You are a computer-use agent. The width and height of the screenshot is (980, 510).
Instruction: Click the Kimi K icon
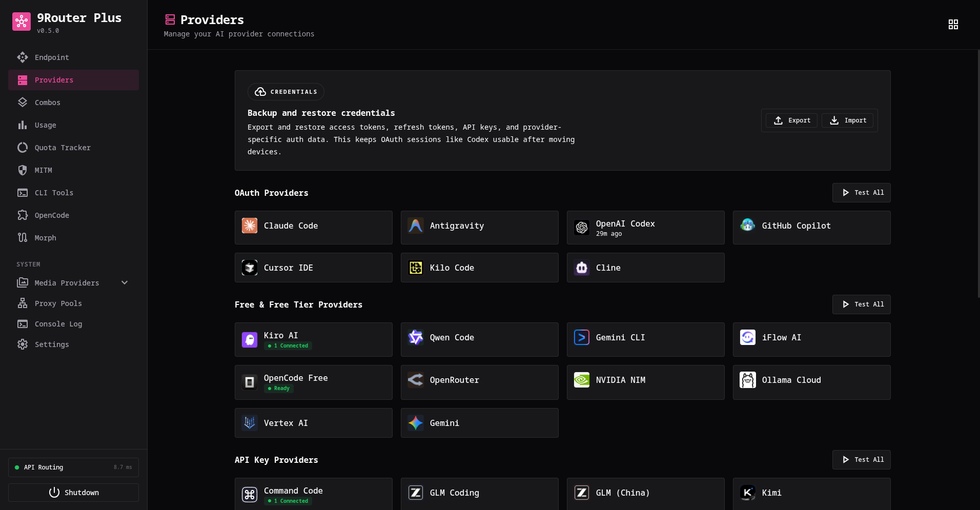pyautogui.click(x=748, y=493)
